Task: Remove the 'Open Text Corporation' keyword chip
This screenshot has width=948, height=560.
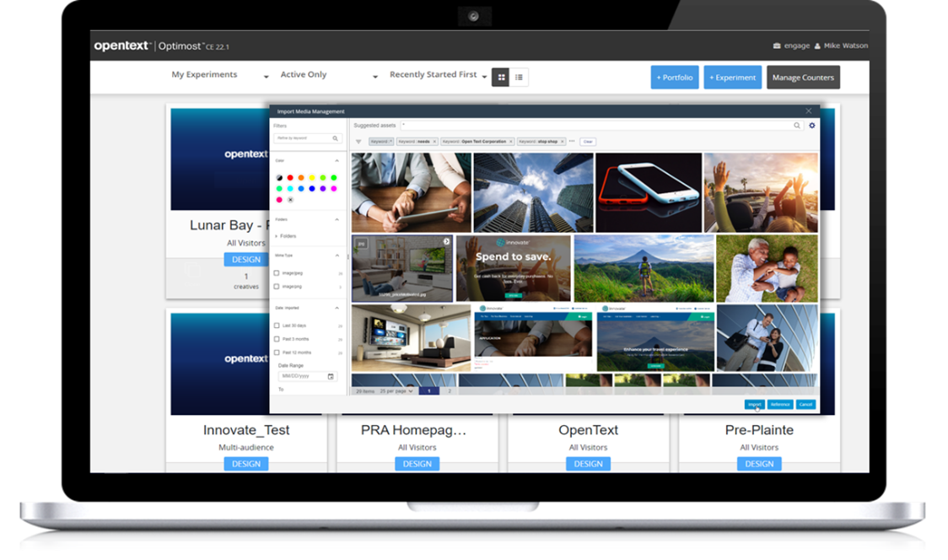Action: [510, 142]
